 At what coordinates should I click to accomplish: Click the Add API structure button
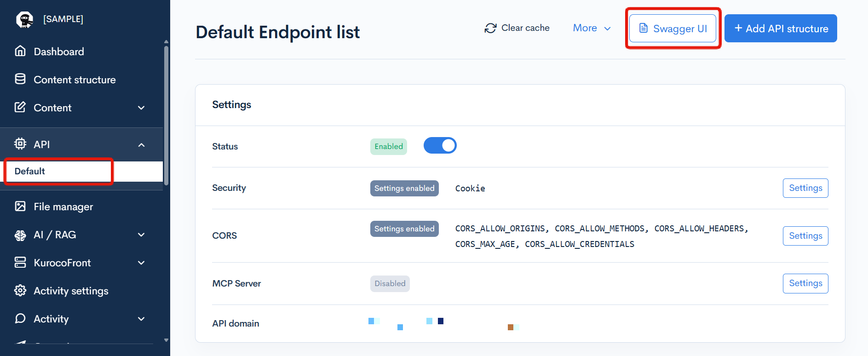(781, 29)
